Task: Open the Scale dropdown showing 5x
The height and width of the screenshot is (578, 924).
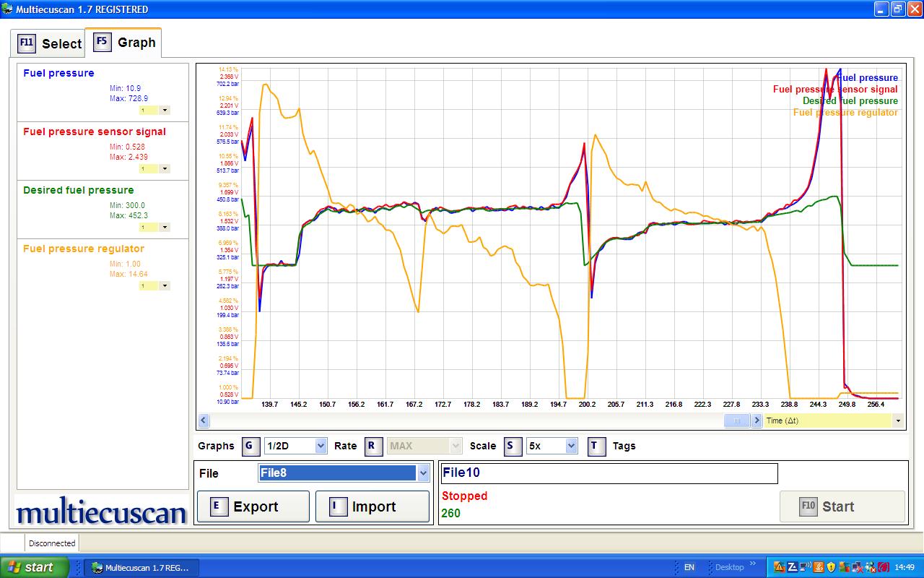Action: 552,446
